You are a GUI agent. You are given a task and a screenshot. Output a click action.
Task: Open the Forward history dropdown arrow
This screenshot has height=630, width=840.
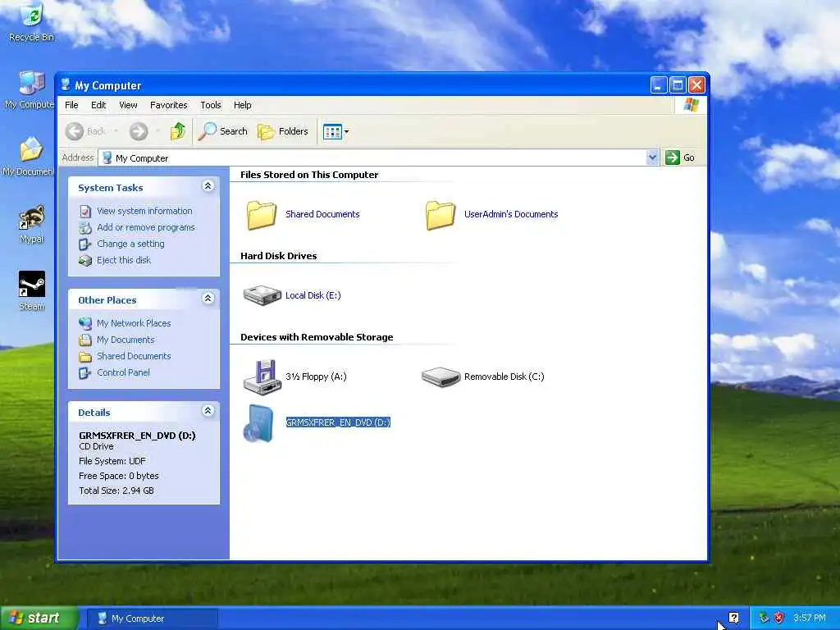[157, 131]
